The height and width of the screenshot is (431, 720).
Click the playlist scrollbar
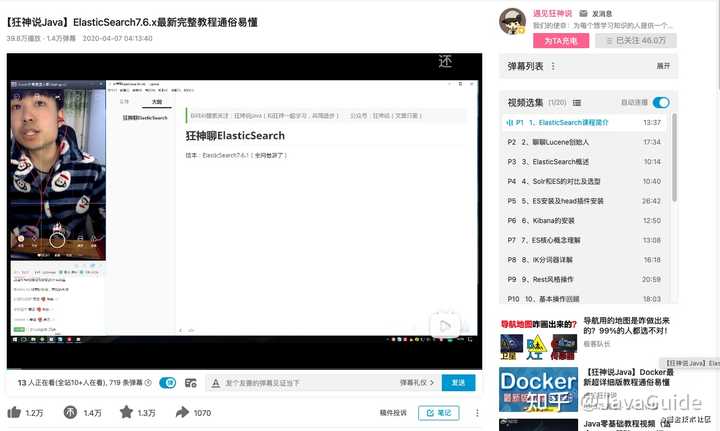tap(674, 157)
